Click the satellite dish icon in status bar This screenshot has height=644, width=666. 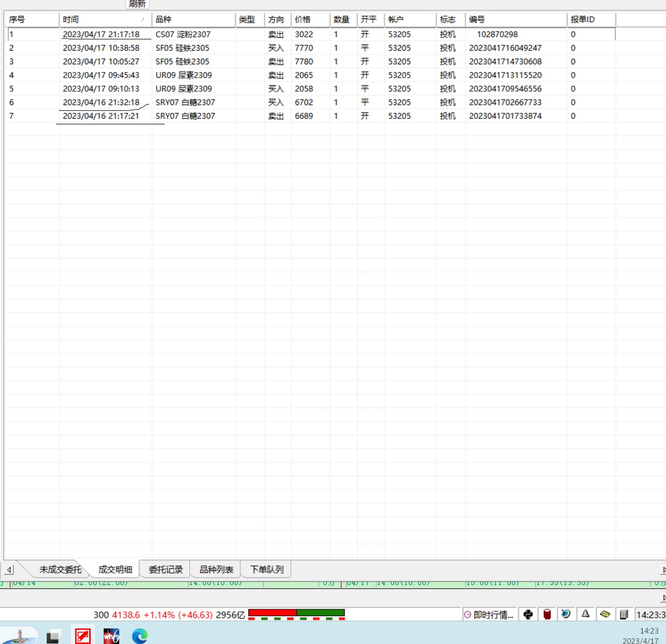click(x=566, y=614)
